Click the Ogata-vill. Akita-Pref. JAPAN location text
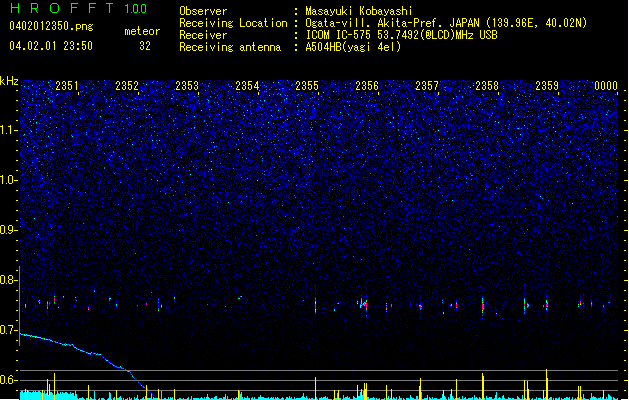Image resolution: width=629 pixels, height=400 pixels. 446,23
